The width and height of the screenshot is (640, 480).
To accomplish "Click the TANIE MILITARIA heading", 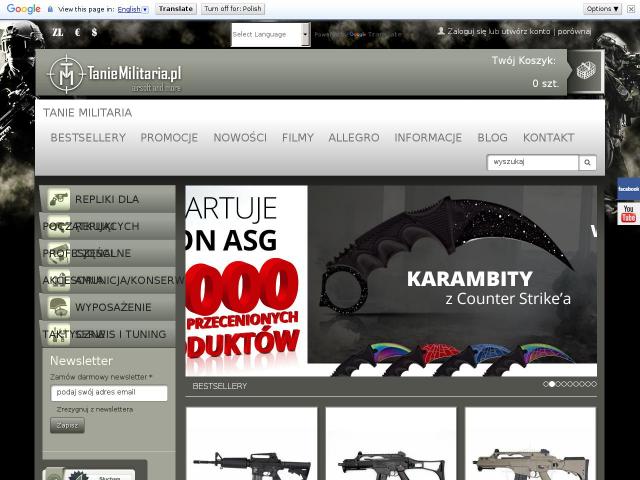I will click(x=87, y=113).
